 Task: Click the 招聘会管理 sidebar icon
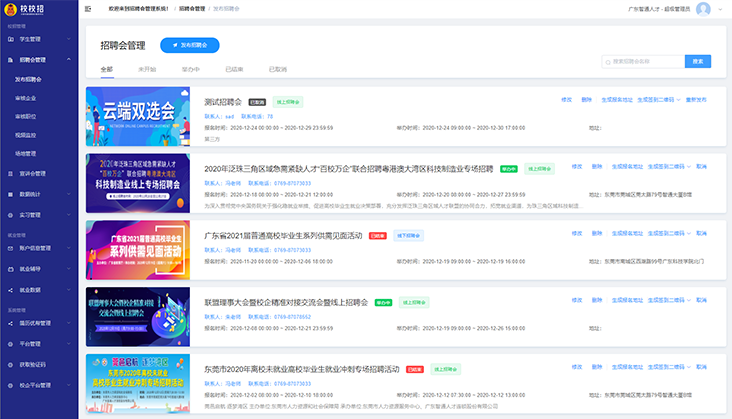pyautogui.click(x=10, y=60)
